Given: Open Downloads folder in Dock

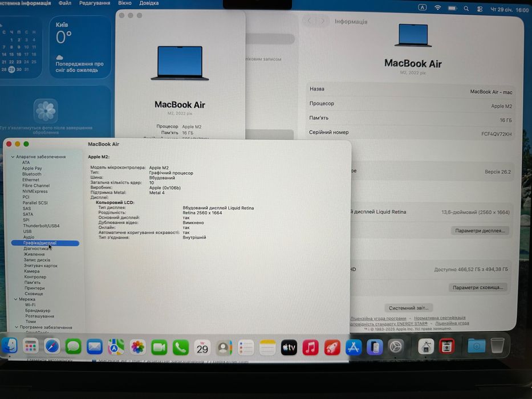Looking at the screenshot, I should point(476,346).
